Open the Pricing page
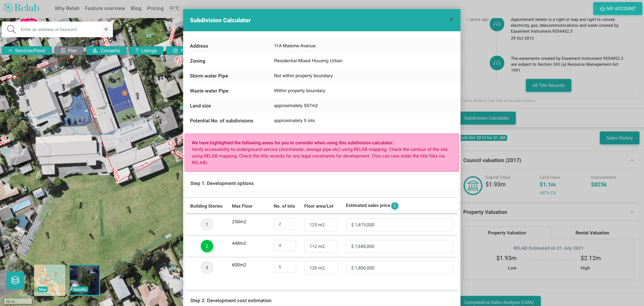Viewport: 644px width, 306px height. coord(155,8)
